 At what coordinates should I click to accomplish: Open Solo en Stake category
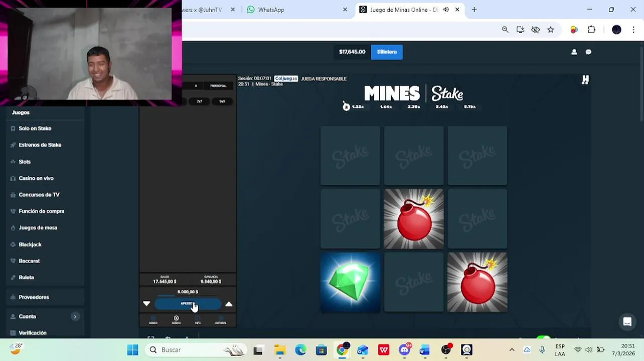pos(35,128)
